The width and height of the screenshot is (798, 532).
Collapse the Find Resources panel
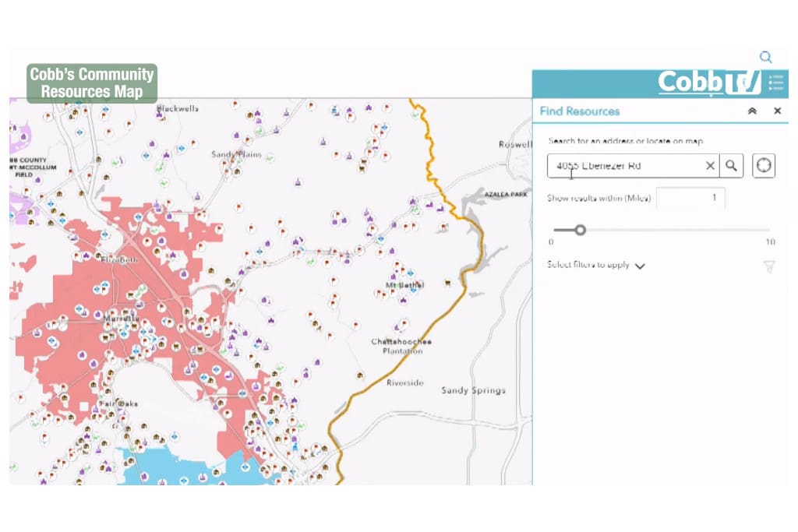point(752,111)
